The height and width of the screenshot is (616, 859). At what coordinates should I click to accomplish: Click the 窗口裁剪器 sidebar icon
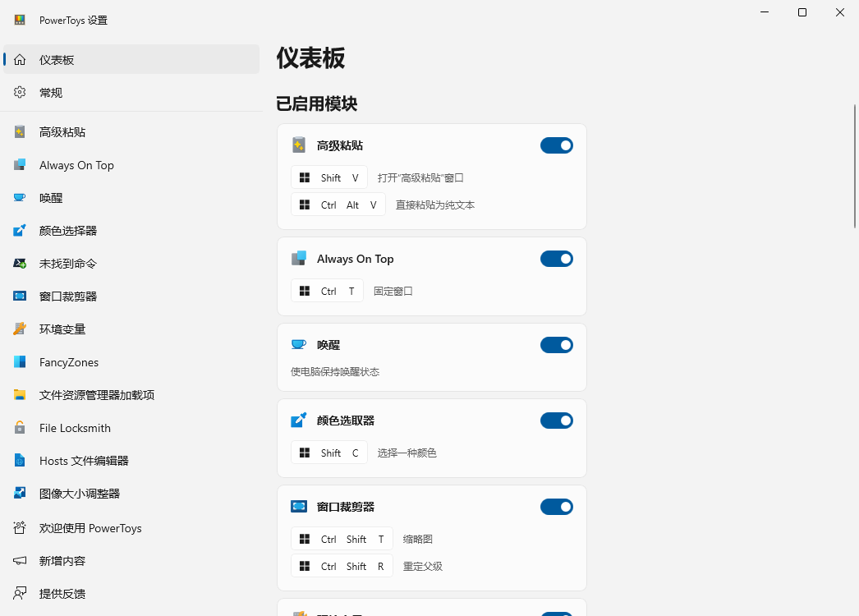click(x=20, y=297)
